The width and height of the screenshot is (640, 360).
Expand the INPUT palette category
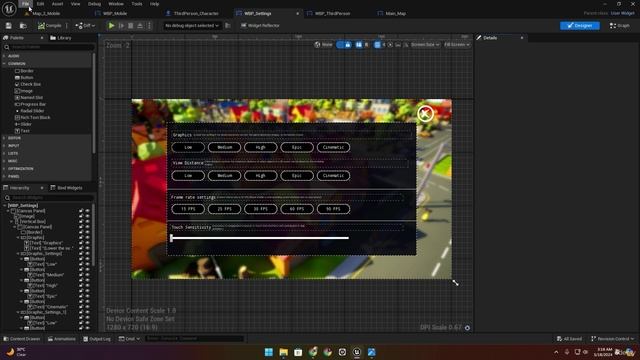4,146
